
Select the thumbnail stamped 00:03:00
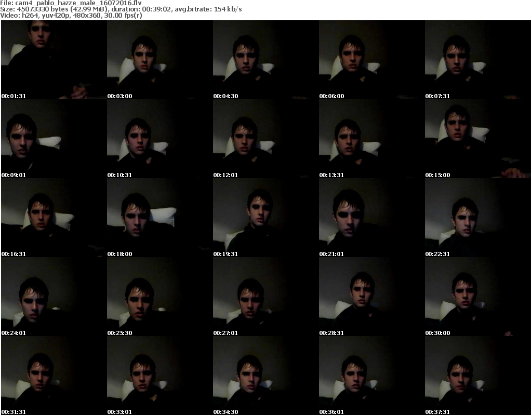pyautogui.click(x=160, y=60)
